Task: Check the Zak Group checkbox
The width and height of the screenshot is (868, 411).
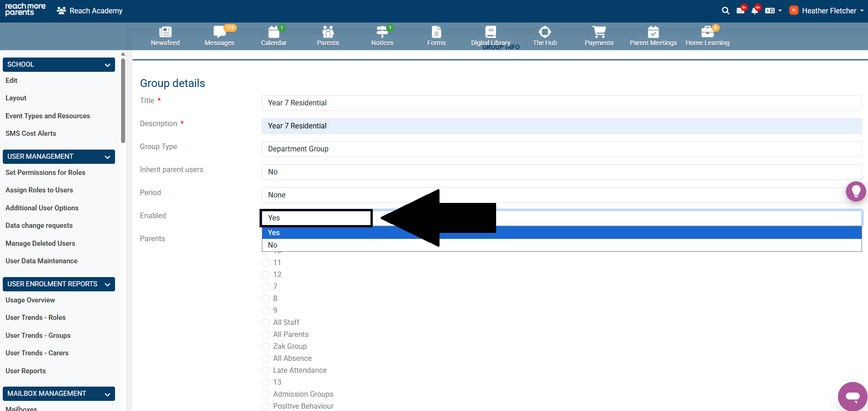Action: pyautogui.click(x=266, y=347)
